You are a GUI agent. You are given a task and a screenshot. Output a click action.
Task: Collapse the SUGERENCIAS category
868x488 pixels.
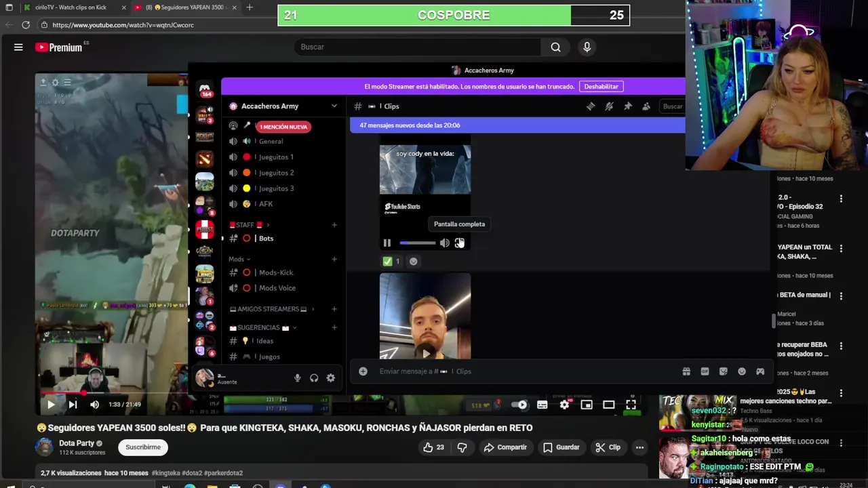point(263,327)
